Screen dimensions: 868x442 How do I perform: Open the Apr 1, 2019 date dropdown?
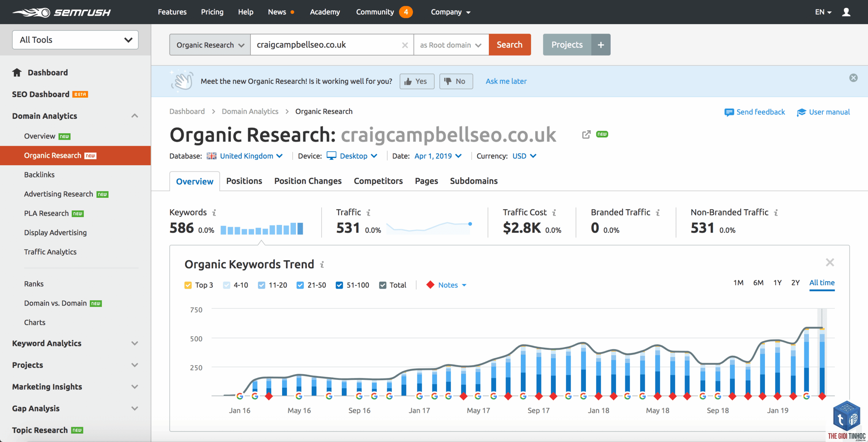(438, 156)
